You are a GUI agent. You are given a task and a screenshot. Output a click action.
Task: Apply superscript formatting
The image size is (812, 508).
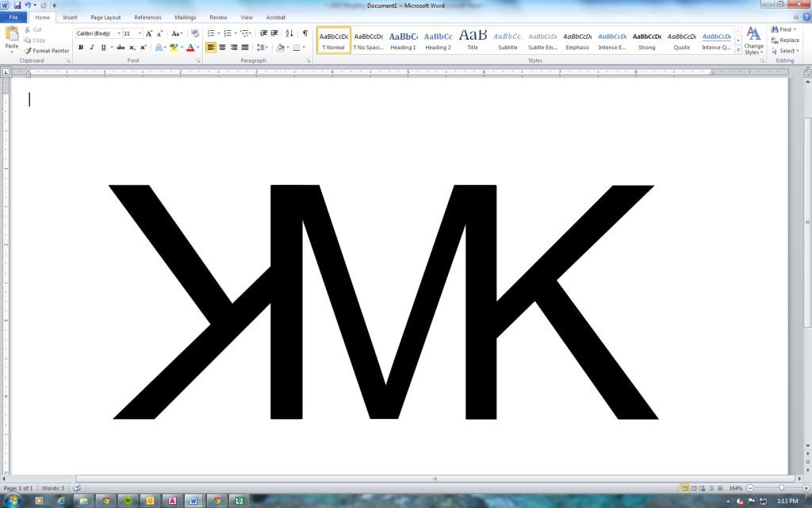pos(144,48)
